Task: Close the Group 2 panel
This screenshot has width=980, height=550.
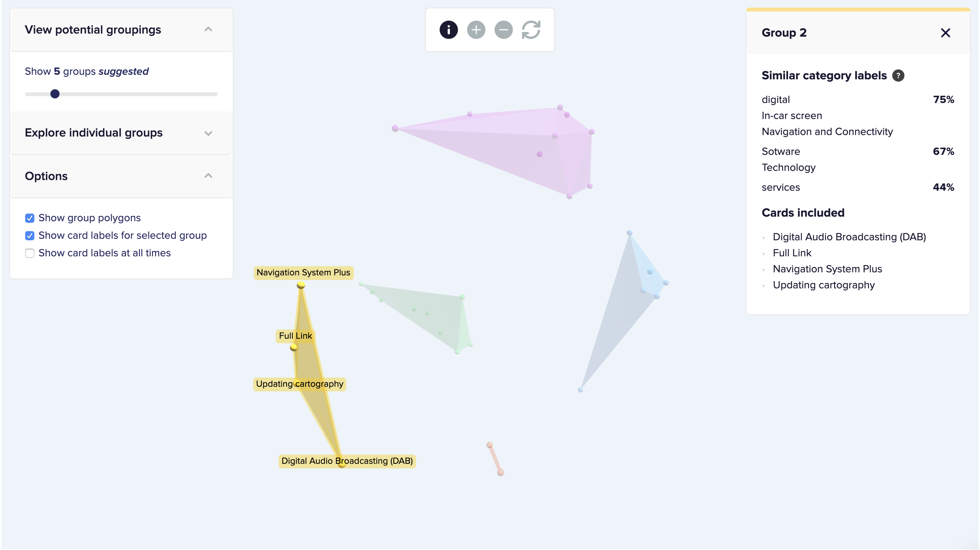Action: point(945,32)
